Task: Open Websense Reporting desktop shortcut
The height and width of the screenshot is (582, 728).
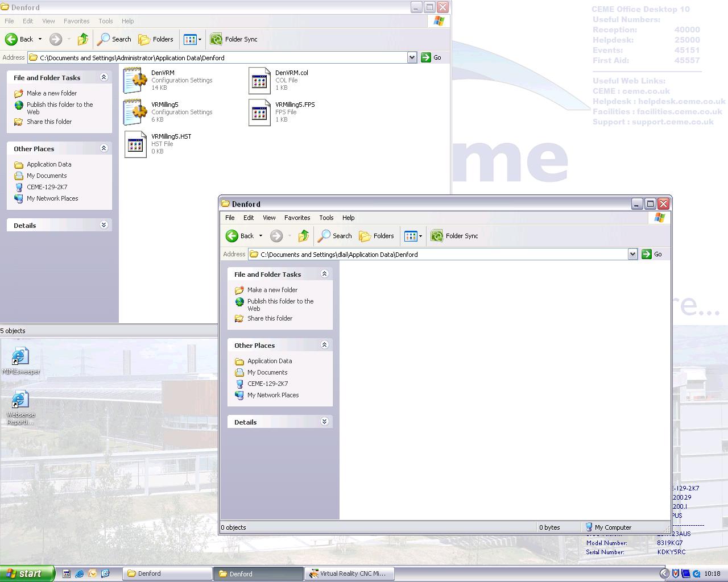Action: click(x=20, y=408)
